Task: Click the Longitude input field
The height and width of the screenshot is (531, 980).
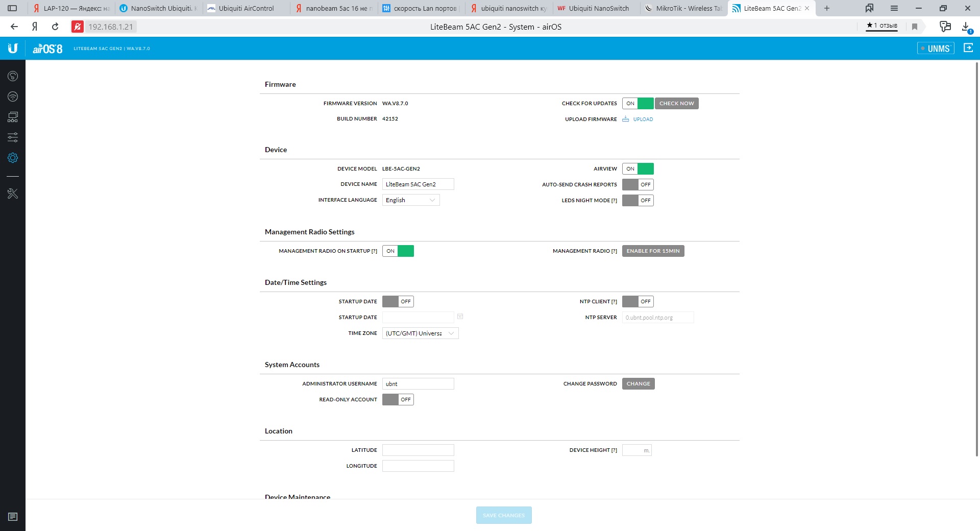Action: [418, 466]
